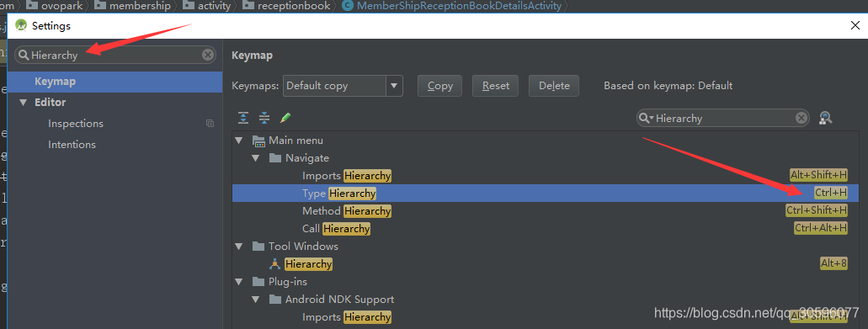
Task: Click the Reset keymap button
Action: pyautogui.click(x=495, y=86)
